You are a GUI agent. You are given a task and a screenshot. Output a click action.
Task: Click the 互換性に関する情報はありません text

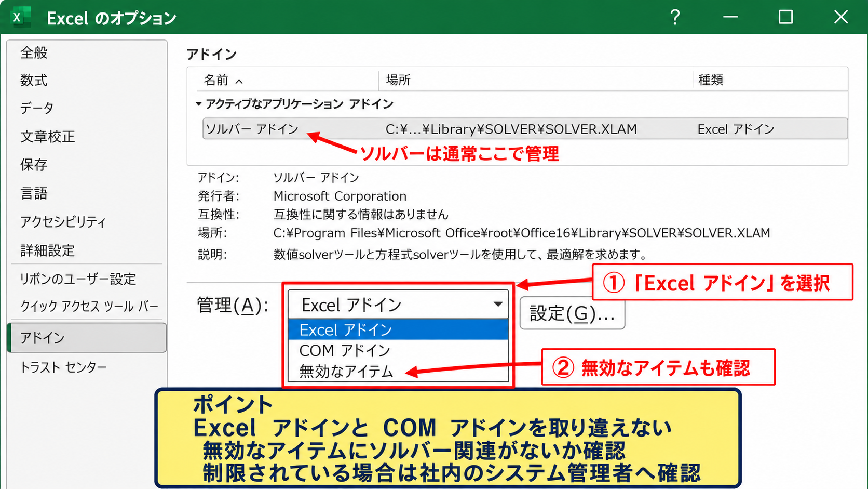361,214
